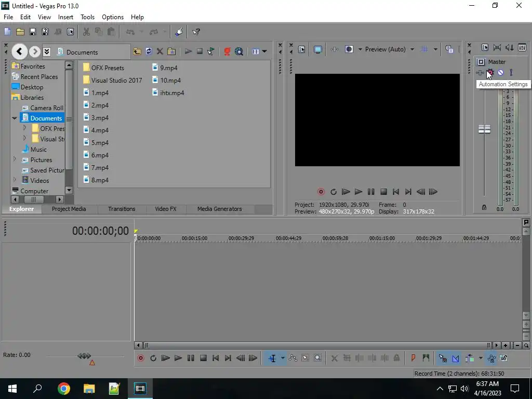
Task: Click the Rate scrub control slider
Action: [x=84, y=356]
